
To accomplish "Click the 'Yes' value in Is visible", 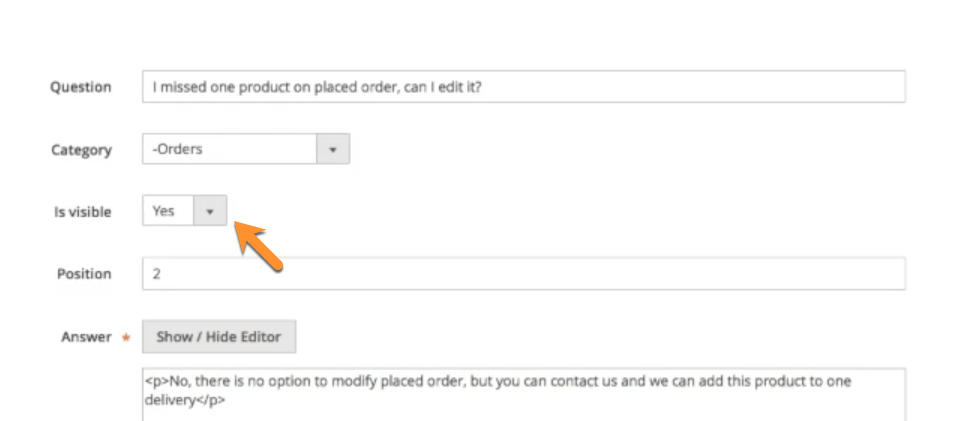I will [x=163, y=212].
